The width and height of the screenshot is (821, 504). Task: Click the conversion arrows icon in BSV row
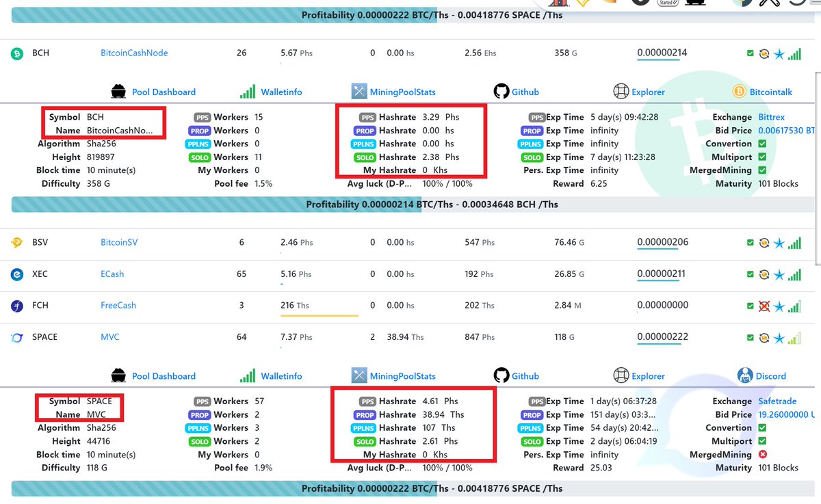point(764,243)
